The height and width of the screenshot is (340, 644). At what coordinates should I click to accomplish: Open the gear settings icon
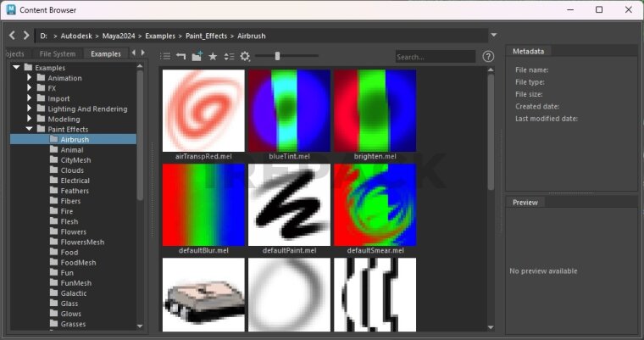click(245, 56)
